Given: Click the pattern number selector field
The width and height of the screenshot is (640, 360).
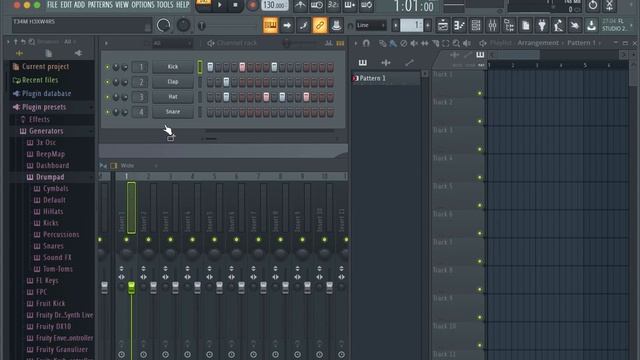Looking at the screenshot, I should point(411,25).
